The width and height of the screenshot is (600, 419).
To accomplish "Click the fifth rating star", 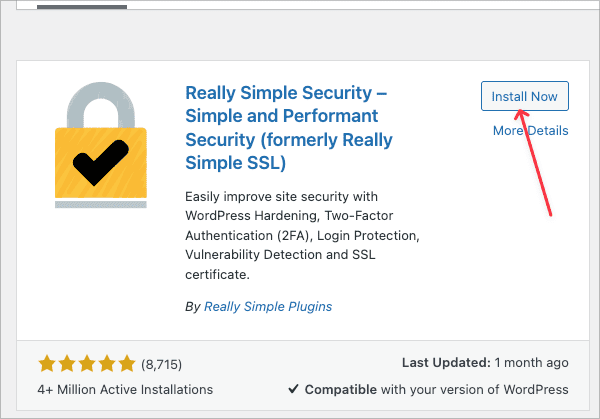I will tap(126, 364).
